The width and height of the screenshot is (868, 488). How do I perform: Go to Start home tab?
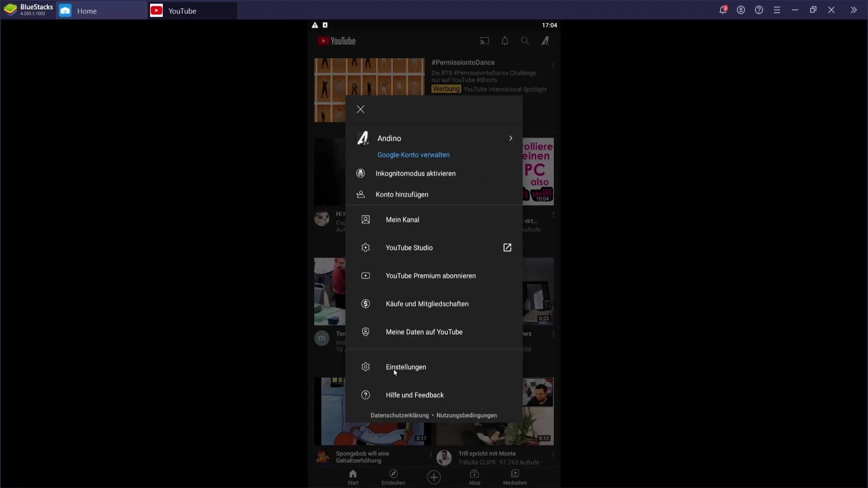(353, 477)
